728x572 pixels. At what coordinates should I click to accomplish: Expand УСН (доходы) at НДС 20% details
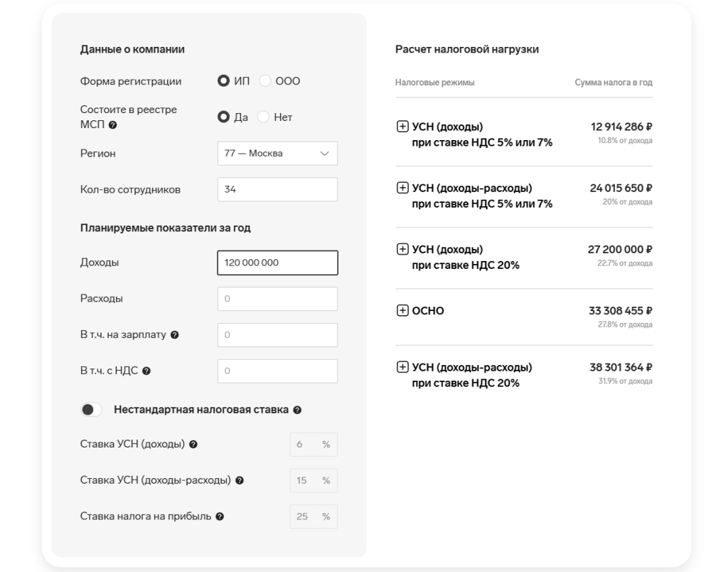(402, 250)
